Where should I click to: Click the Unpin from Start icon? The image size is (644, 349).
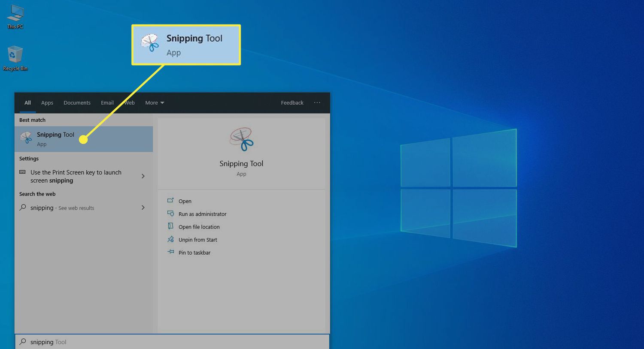pos(170,239)
